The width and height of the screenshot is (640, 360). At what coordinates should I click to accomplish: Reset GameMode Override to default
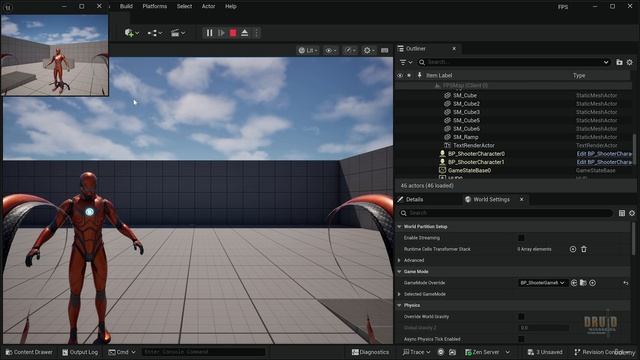click(x=626, y=283)
